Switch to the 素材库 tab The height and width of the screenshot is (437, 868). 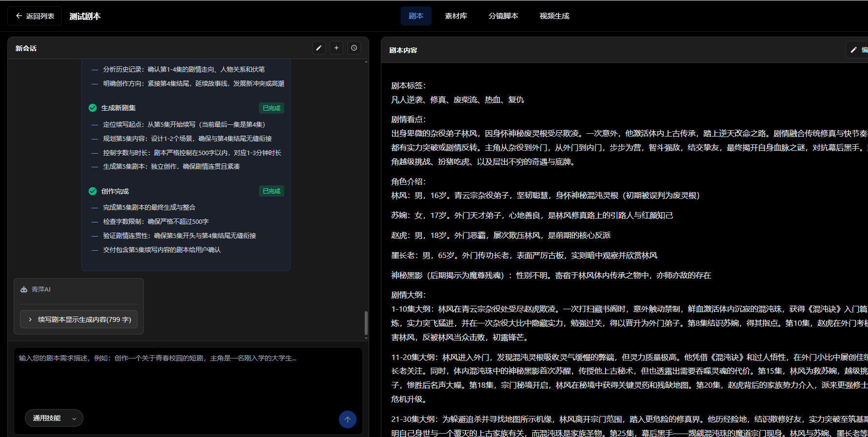456,16
